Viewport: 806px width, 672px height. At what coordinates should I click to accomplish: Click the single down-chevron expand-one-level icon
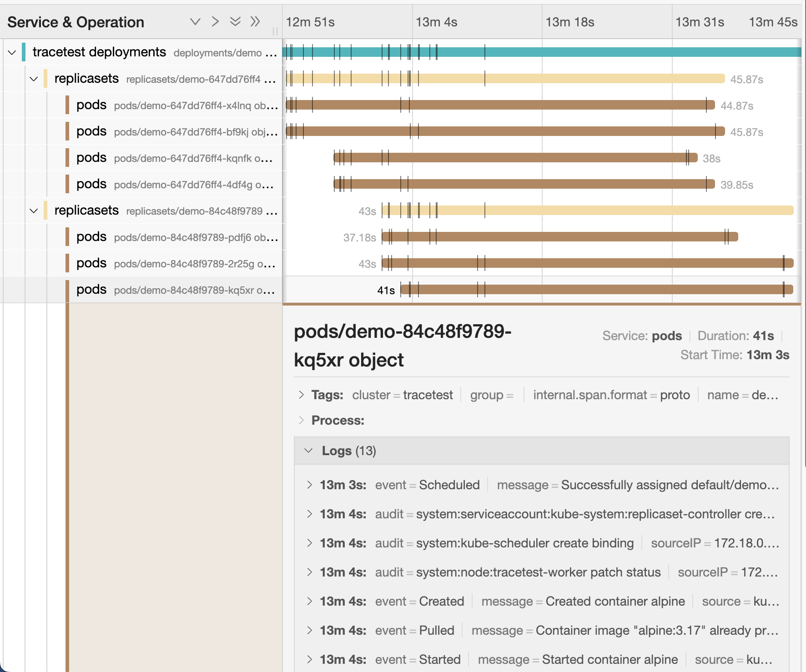click(x=195, y=22)
